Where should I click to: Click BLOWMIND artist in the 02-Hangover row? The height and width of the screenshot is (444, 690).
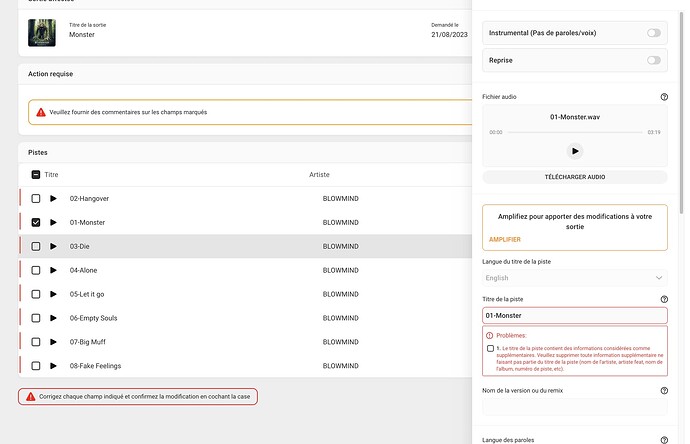341,198
